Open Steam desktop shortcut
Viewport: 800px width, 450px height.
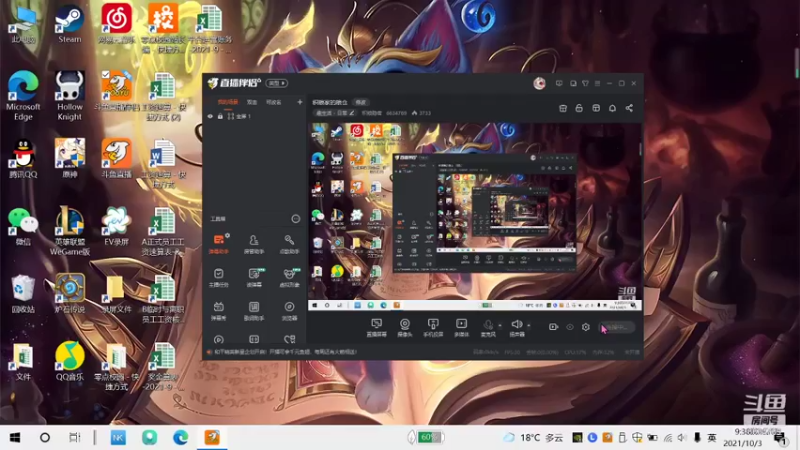click(69, 23)
